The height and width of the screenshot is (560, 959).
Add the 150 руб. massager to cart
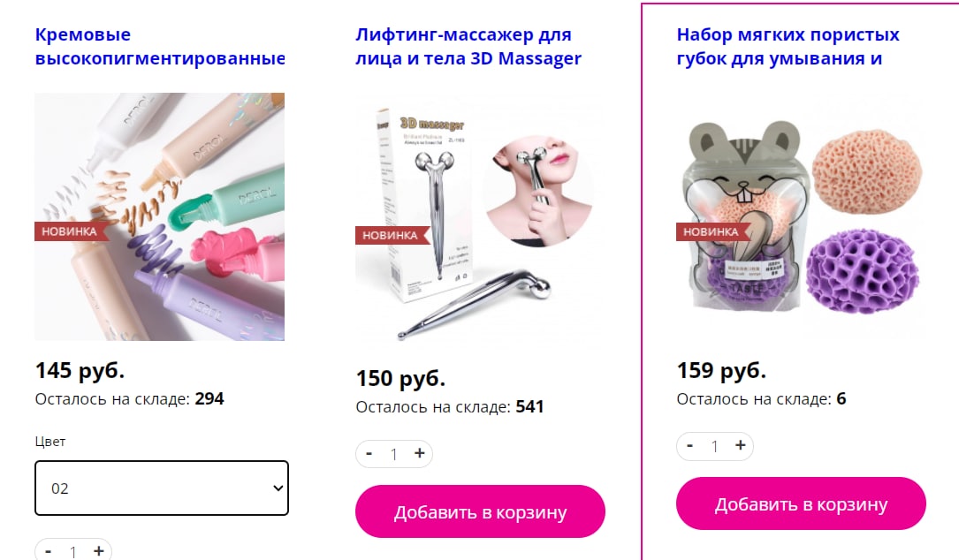pyautogui.click(x=480, y=511)
